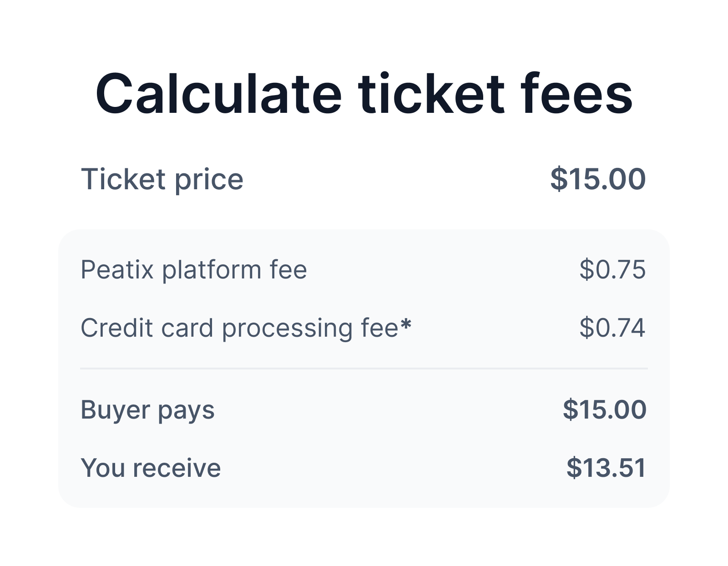Click the $15.00 Buyer pays amount
The width and height of the screenshot is (728, 566).
coord(605,409)
